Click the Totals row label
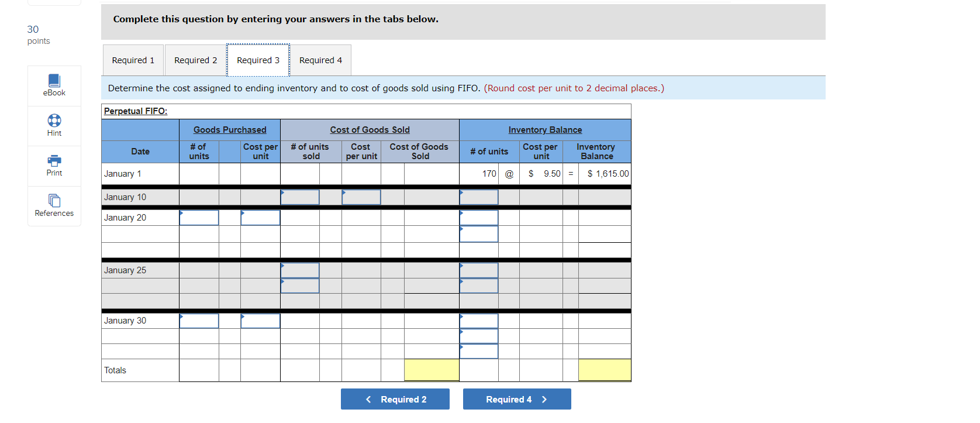 pos(115,370)
